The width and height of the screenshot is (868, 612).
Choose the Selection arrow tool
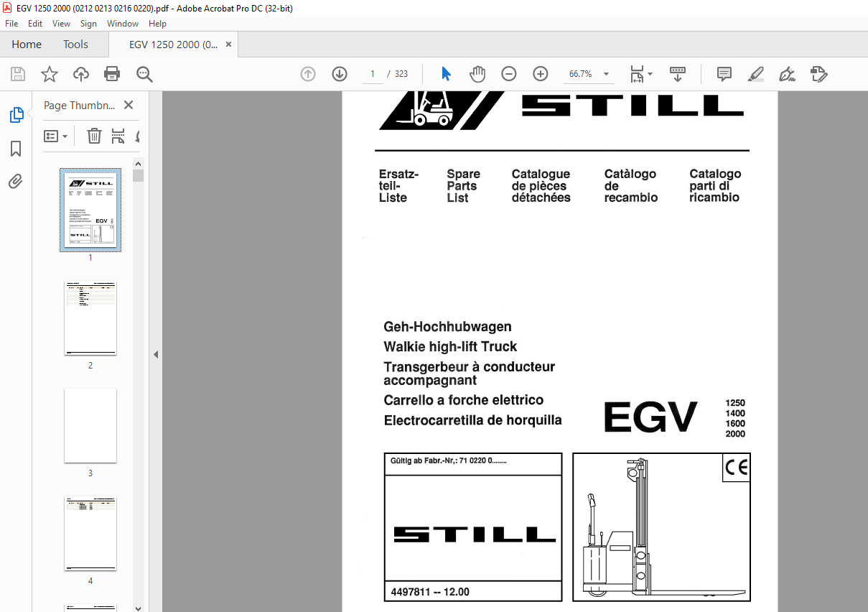[446, 74]
